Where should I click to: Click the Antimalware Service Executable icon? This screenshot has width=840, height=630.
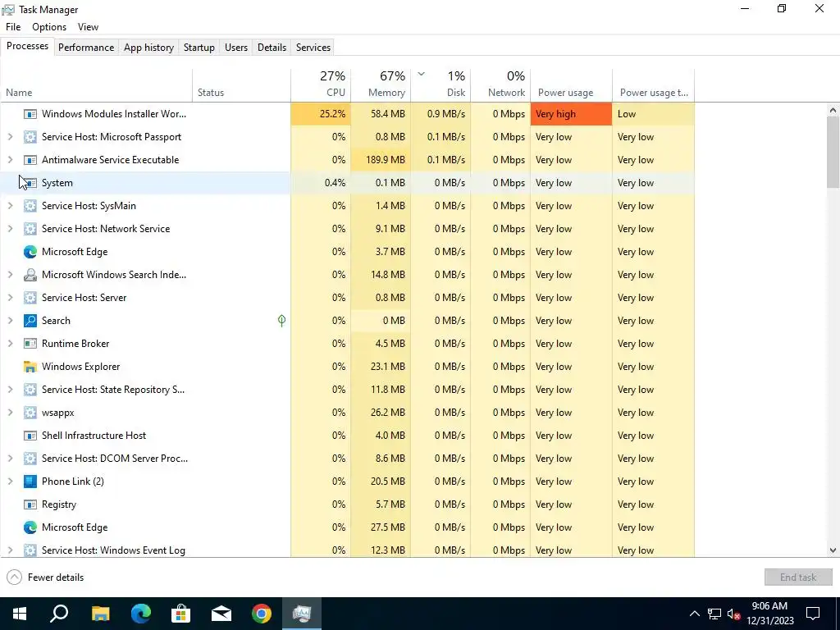click(x=30, y=160)
